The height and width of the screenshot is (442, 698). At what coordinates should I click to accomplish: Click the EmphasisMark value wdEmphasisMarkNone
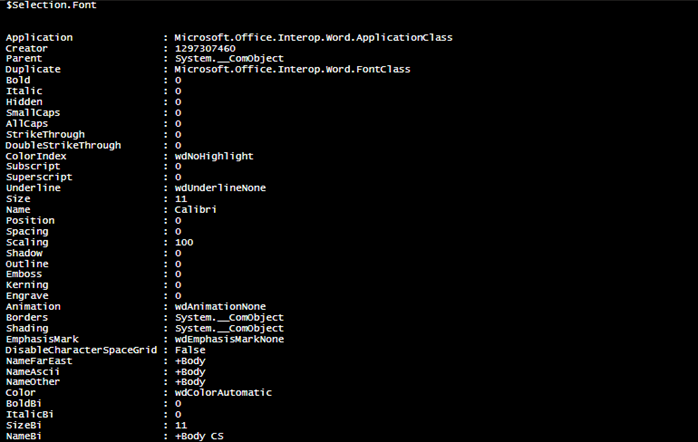click(x=229, y=339)
